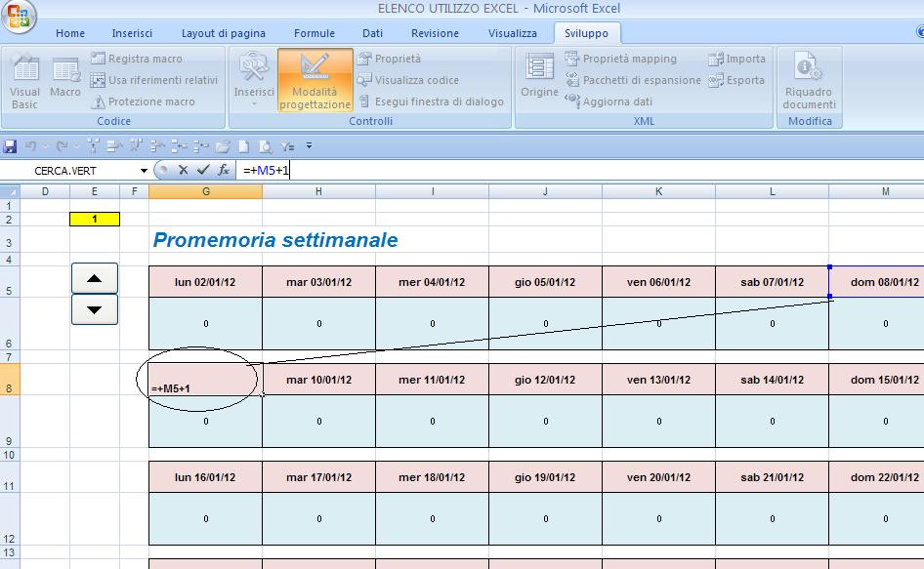Open the Undo history dropdown arrow
Image resolution: width=924 pixels, height=569 pixels.
tap(45, 146)
